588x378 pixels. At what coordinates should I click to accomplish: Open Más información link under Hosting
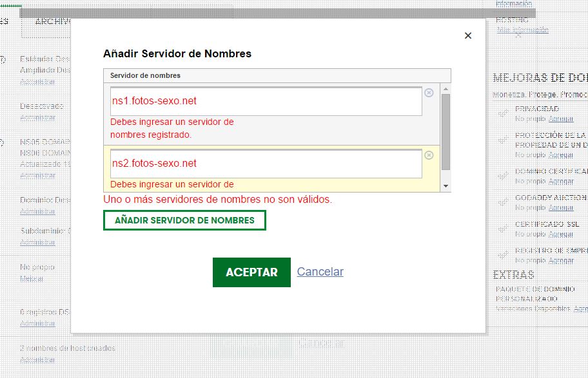tap(522, 30)
